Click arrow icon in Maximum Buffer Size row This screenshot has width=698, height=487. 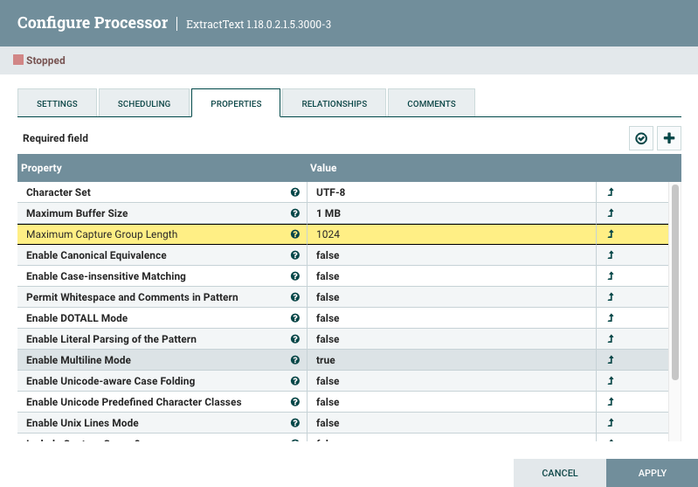pos(611,213)
